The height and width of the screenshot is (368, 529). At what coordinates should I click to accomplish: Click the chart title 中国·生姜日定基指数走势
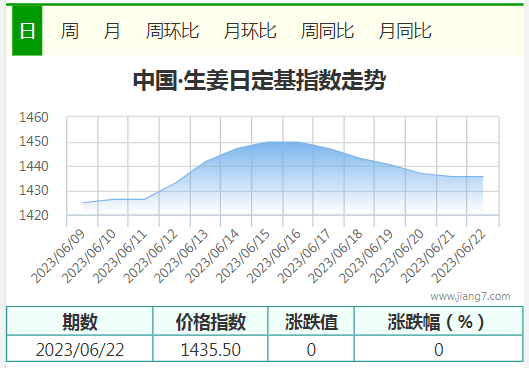tap(259, 80)
